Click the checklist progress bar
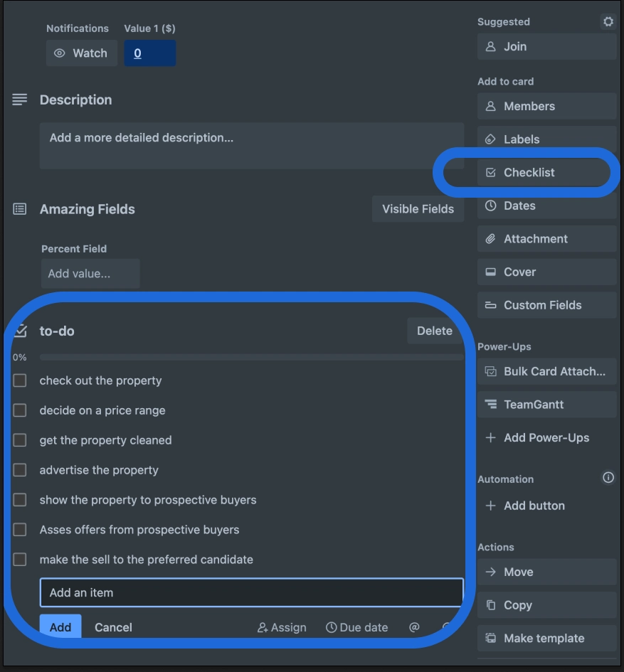 [x=253, y=356]
